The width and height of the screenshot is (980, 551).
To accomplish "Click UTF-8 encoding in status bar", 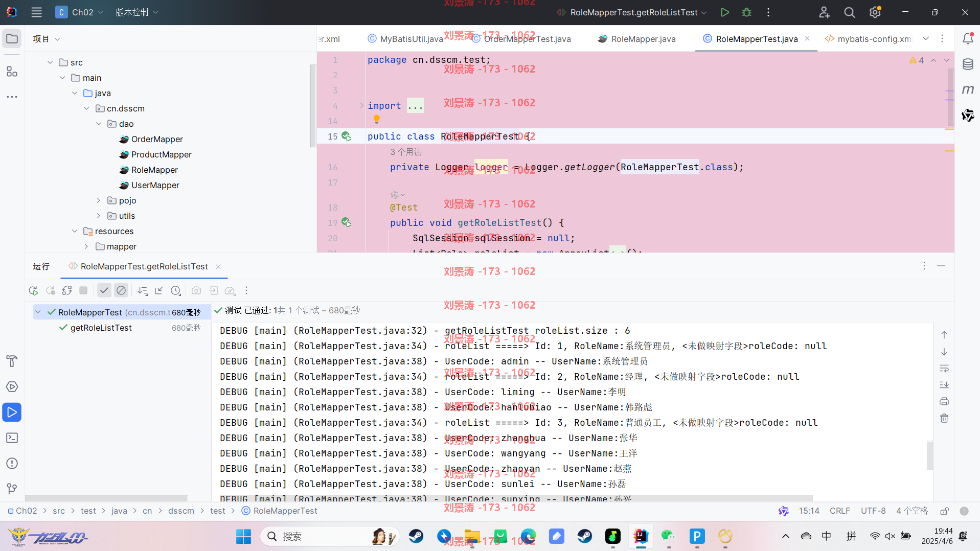I will click(x=873, y=511).
